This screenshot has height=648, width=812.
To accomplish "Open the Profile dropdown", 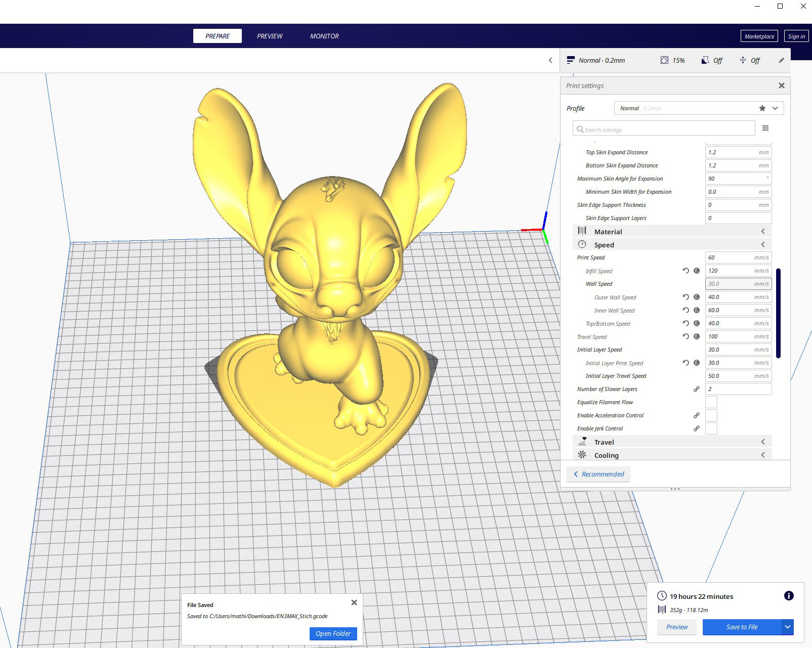I will 699,108.
